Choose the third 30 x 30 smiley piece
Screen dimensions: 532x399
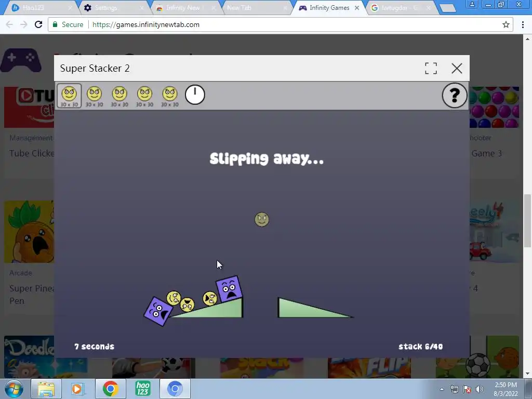click(119, 96)
